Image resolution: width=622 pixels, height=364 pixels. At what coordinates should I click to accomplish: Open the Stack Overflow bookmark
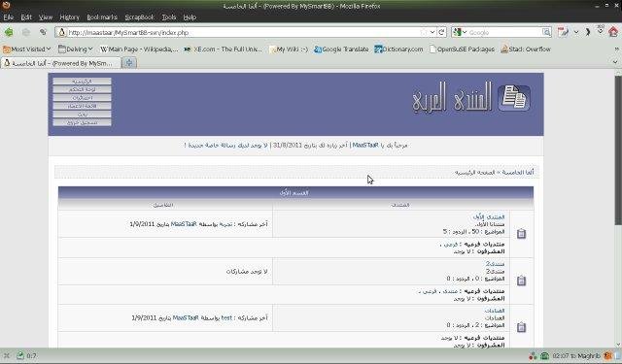(526, 50)
